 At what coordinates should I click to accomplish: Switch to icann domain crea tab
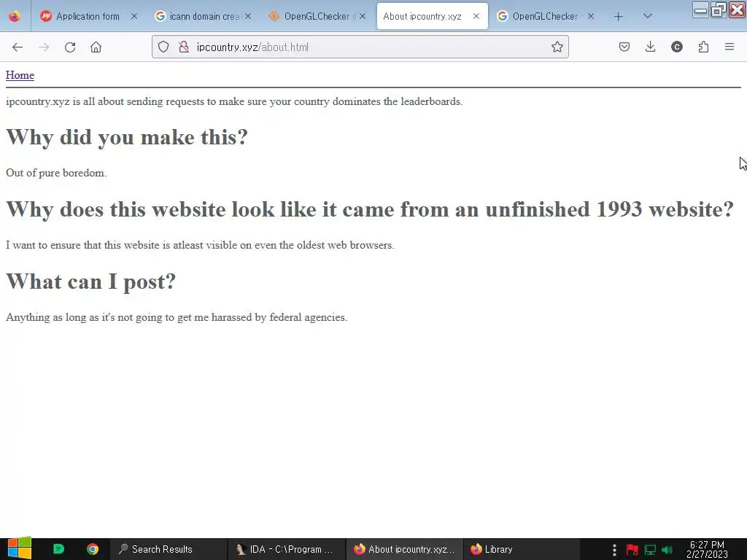click(204, 16)
